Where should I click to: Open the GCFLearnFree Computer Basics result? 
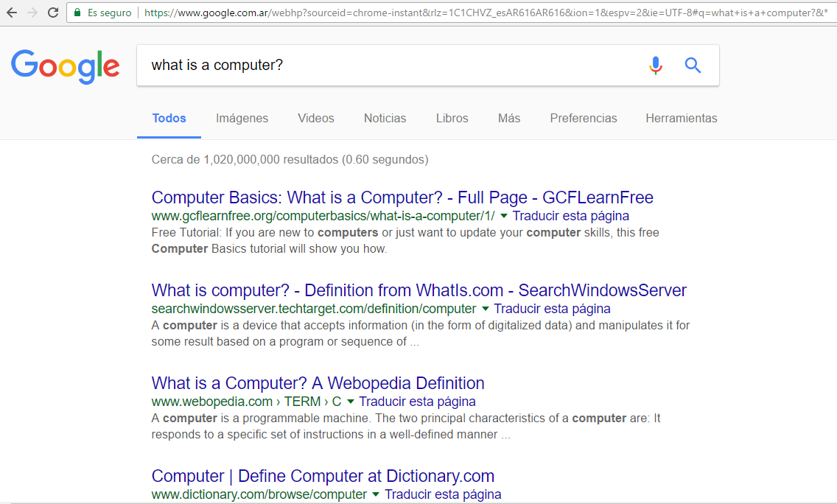coord(402,197)
